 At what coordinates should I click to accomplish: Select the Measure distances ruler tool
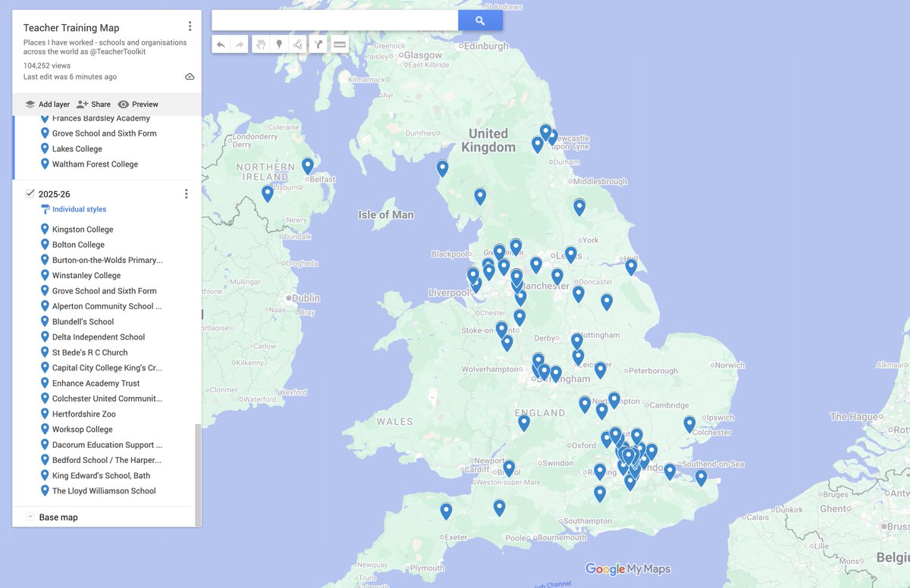click(340, 44)
